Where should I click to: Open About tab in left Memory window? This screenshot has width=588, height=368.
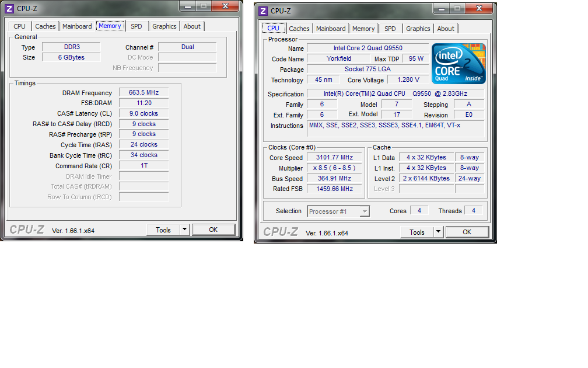(192, 26)
